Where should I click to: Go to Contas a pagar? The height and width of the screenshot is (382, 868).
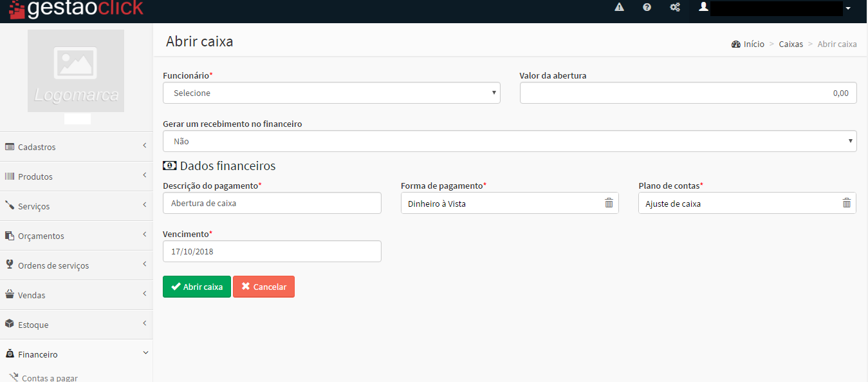50,377
